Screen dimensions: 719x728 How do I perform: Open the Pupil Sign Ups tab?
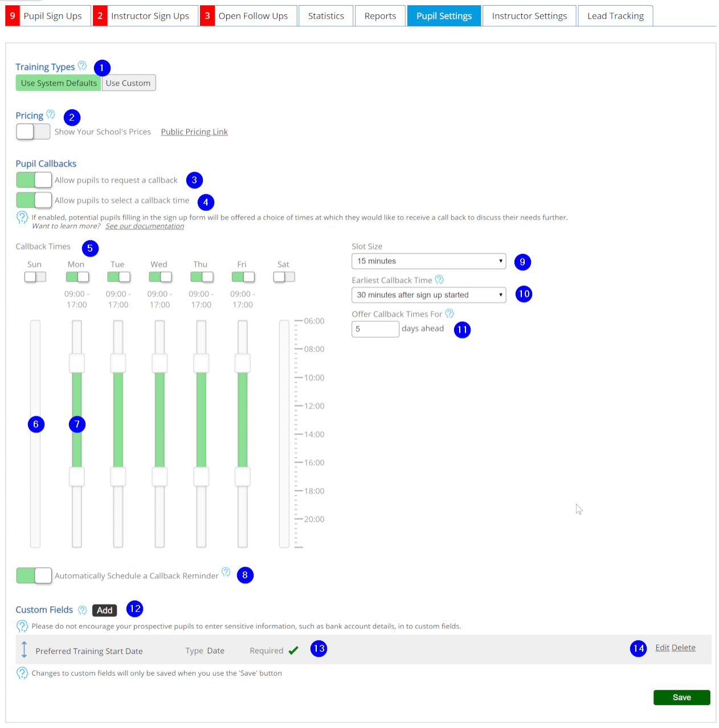tap(48, 16)
